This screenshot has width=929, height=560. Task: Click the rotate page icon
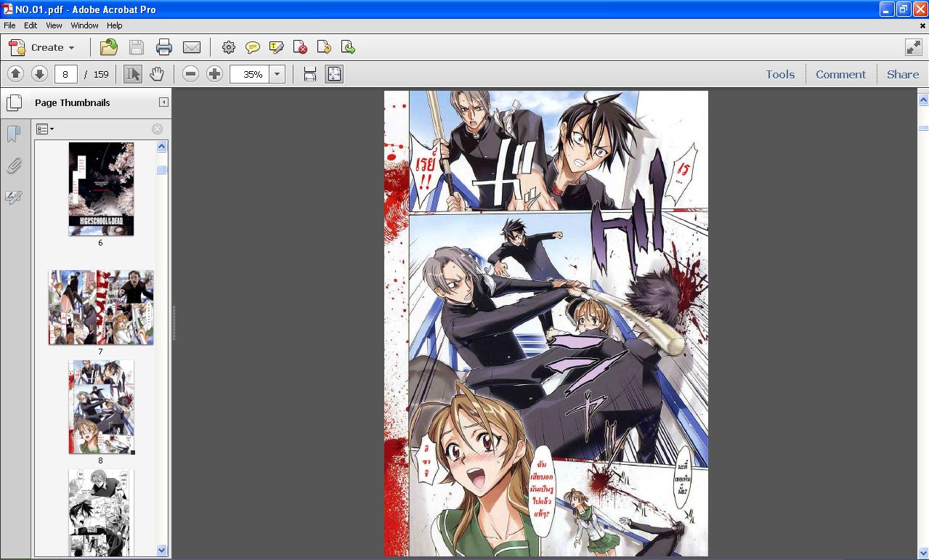pyautogui.click(x=324, y=48)
